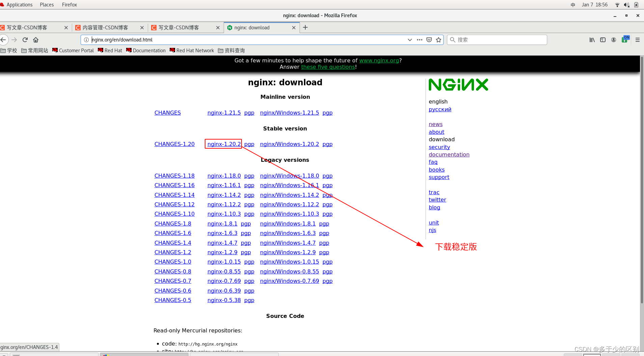Viewport: 644px width, 356px height.
Task: Open the 资料查询 bookmarks folder
Action: [x=231, y=51]
